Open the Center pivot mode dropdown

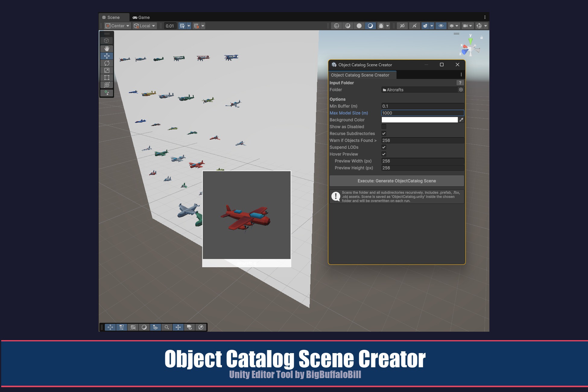118,26
